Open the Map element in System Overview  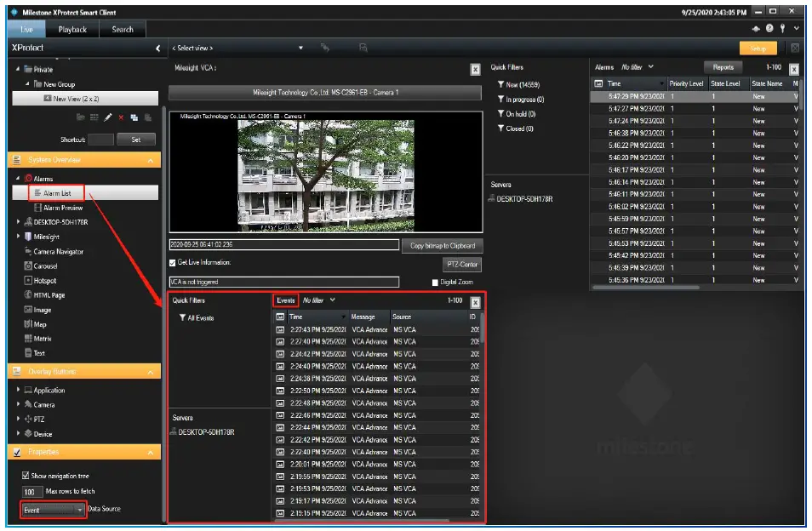tap(37, 323)
